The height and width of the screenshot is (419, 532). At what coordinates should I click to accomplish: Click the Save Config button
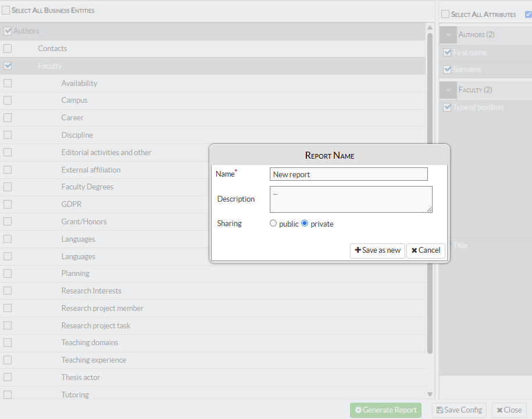point(459,410)
